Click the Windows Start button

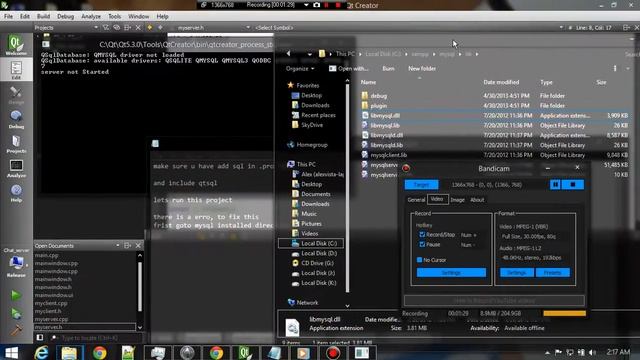(x=11, y=353)
